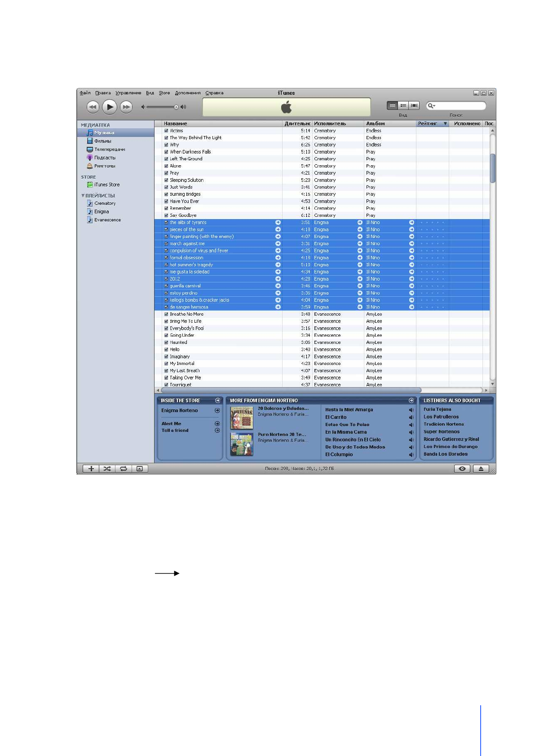Click arrow icon beside Tell a friend
This screenshot has width=535, height=756.
click(217, 431)
